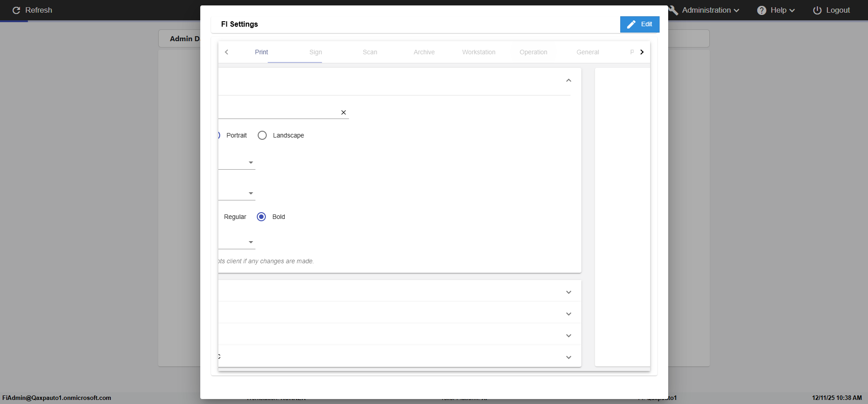Expand the first collapsed panel below
The height and width of the screenshot is (404, 868).
pos(569,292)
